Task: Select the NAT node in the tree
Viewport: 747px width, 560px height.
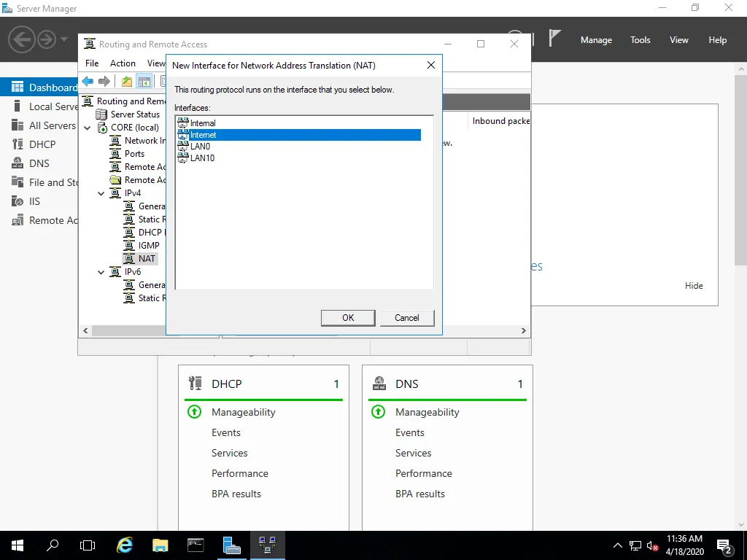Action: coord(147,259)
